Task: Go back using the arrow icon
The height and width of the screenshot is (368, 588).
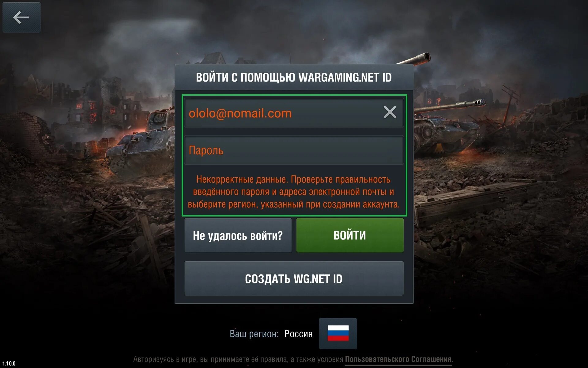Action: pos(21,17)
